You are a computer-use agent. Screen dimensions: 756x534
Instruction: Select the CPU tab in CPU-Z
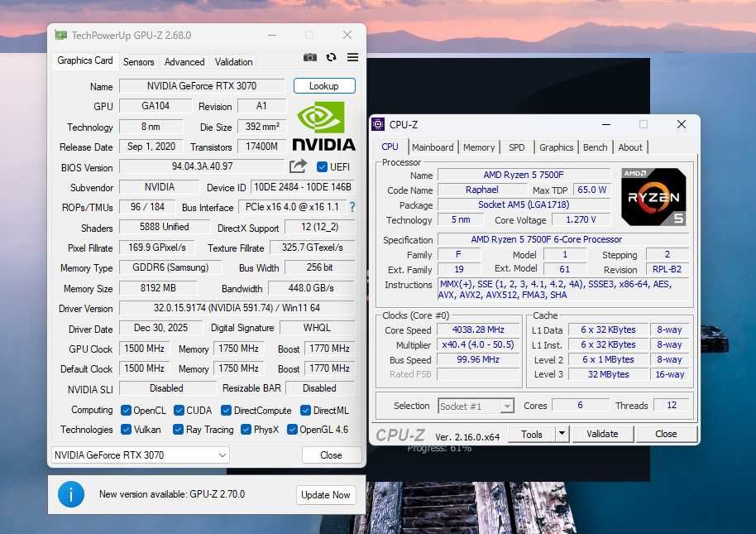point(390,147)
